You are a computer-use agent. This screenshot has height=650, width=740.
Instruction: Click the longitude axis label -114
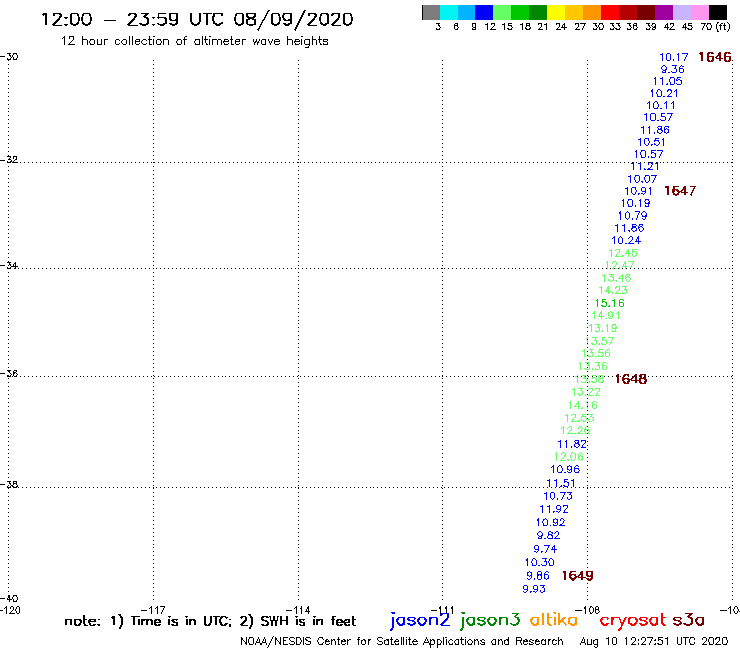pos(298,610)
